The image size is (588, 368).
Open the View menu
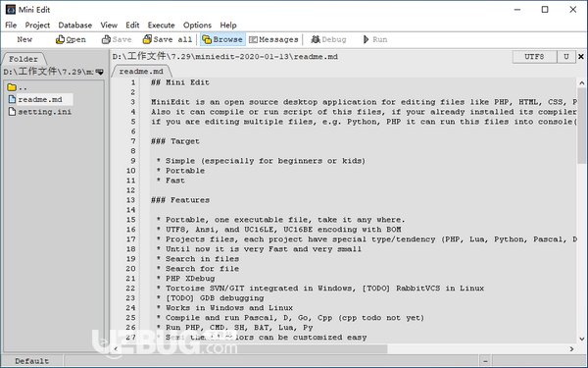point(109,26)
